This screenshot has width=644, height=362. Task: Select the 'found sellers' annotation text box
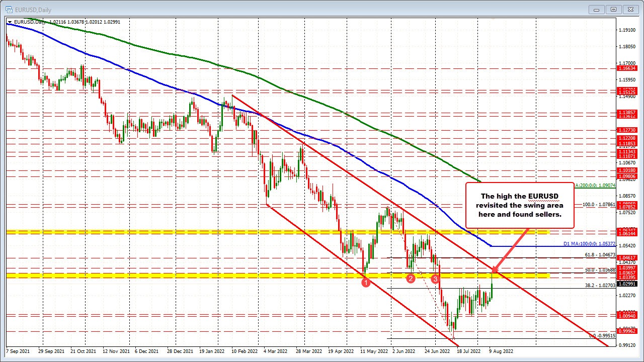click(x=519, y=205)
